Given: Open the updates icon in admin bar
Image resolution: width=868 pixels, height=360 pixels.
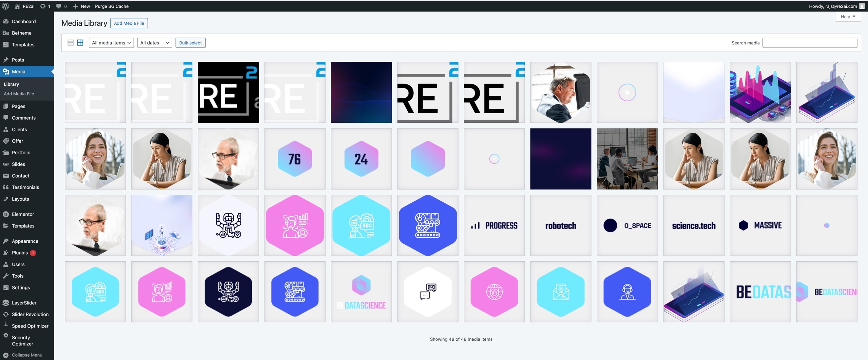Looking at the screenshot, I should [x=43, y=6].
